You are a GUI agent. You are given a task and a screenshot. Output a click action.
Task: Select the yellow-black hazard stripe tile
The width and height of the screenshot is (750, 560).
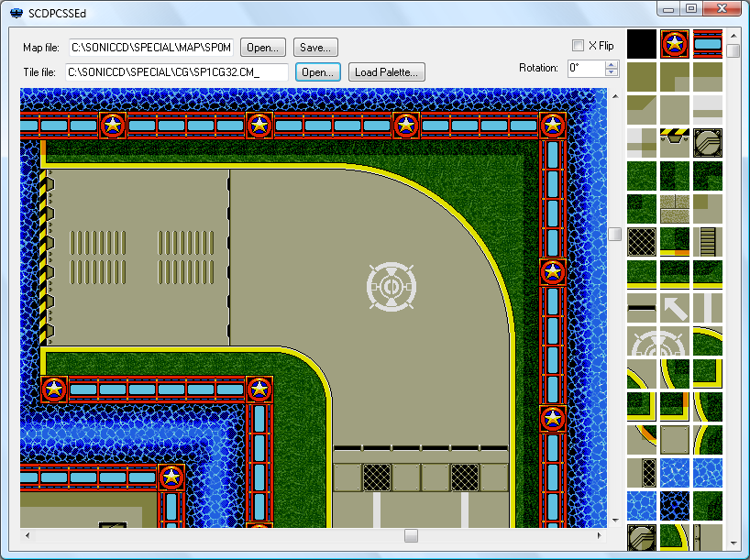[x=675, y=143]
